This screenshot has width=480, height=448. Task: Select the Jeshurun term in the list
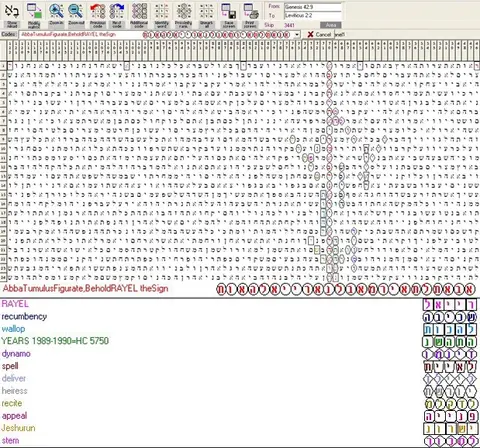point(18,428)
